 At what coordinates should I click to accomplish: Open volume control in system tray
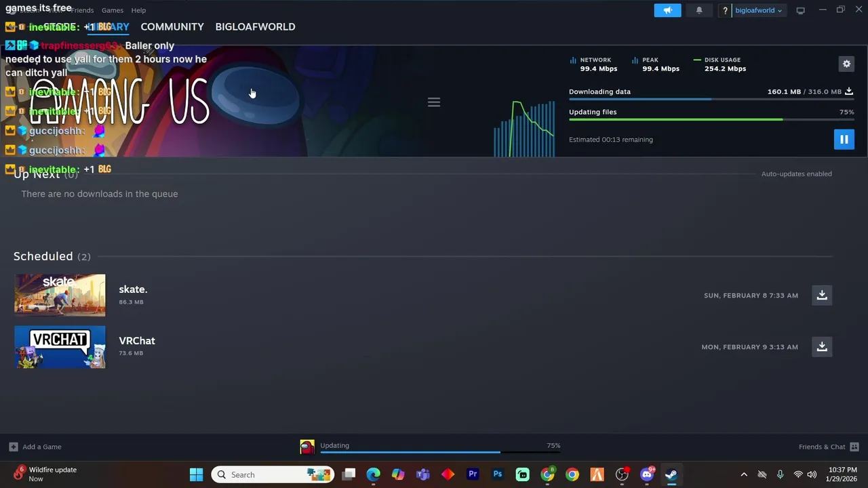(812, 474)
